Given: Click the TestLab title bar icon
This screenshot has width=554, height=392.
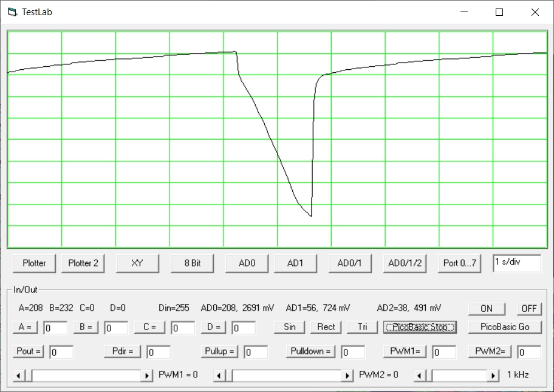Looking at the screenshot, I should click(x=12, y=12).
